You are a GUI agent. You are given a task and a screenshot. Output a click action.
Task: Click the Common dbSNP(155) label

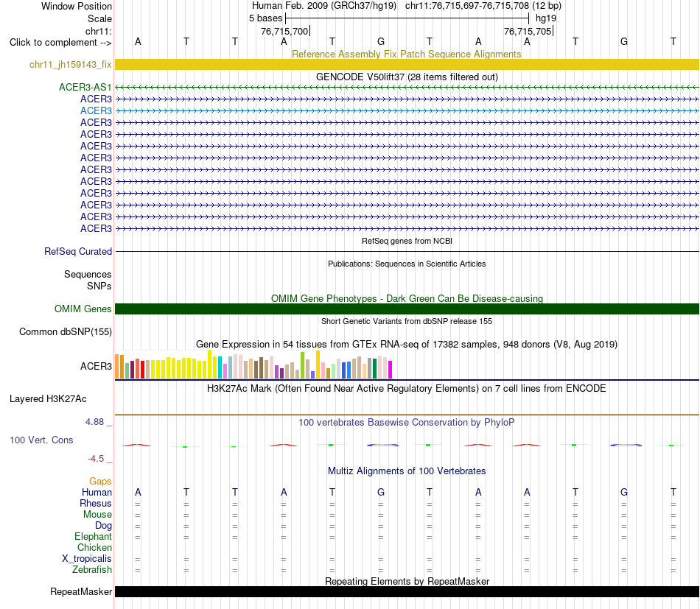tap(66, 332)
